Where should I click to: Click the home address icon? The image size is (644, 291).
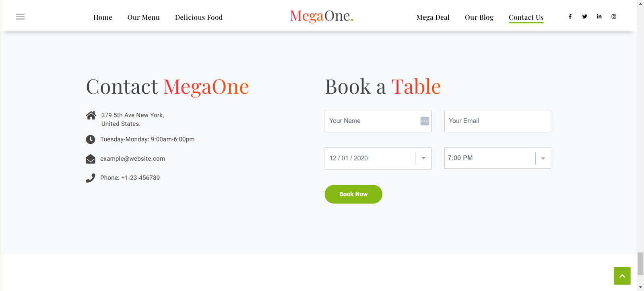point(91,115)
